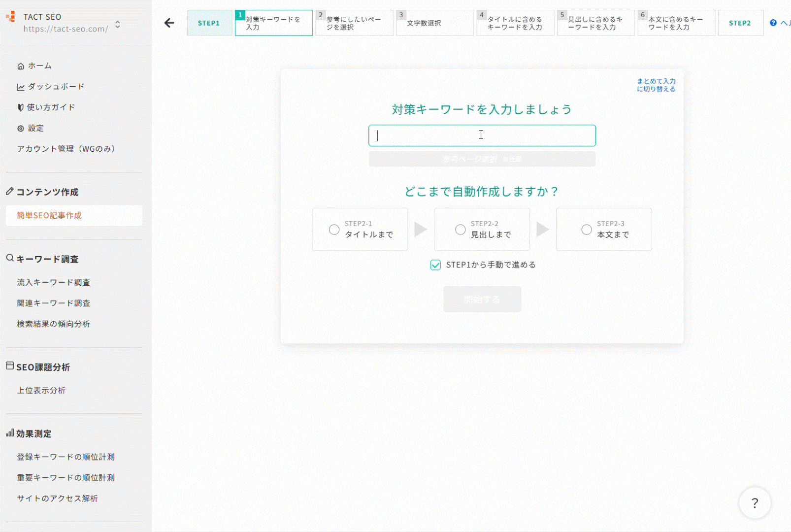Switch to the STEP2 tab
791x532 pixels.
pyautogui.click(x=740, y=23)
